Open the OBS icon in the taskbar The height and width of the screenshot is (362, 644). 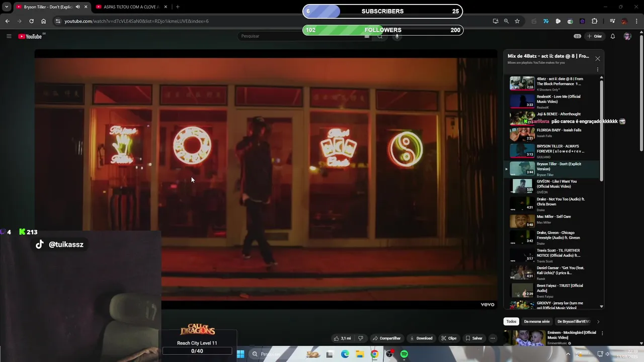[x=389, y=354]
